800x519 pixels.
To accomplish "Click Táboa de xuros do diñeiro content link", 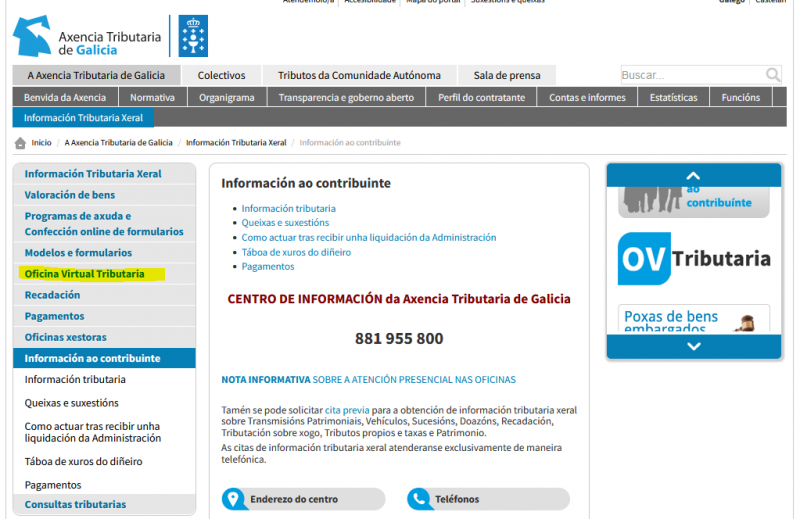I will pos(296,252).
